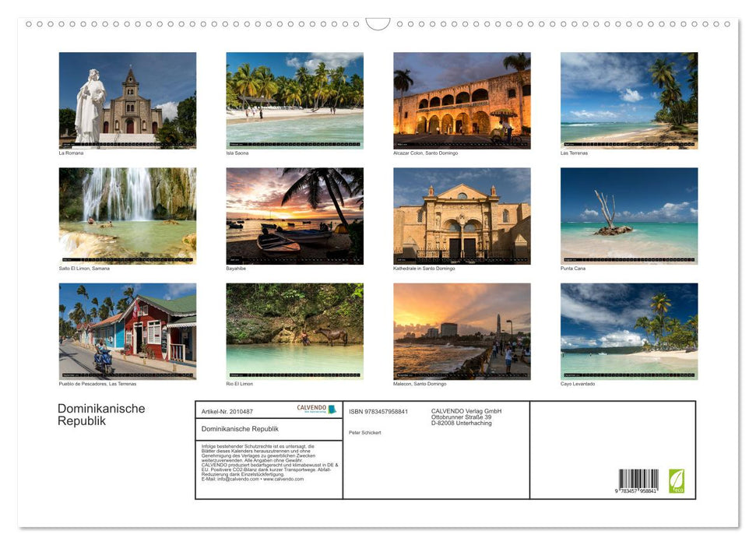Open the La Romana statue photo

pyautogui.click(x=127, y=100)
